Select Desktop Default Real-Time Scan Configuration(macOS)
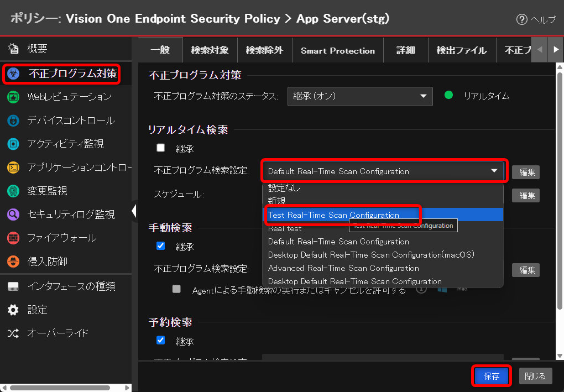Image resolution: width=564 pixels, height=392 pixels. [383, 255]
